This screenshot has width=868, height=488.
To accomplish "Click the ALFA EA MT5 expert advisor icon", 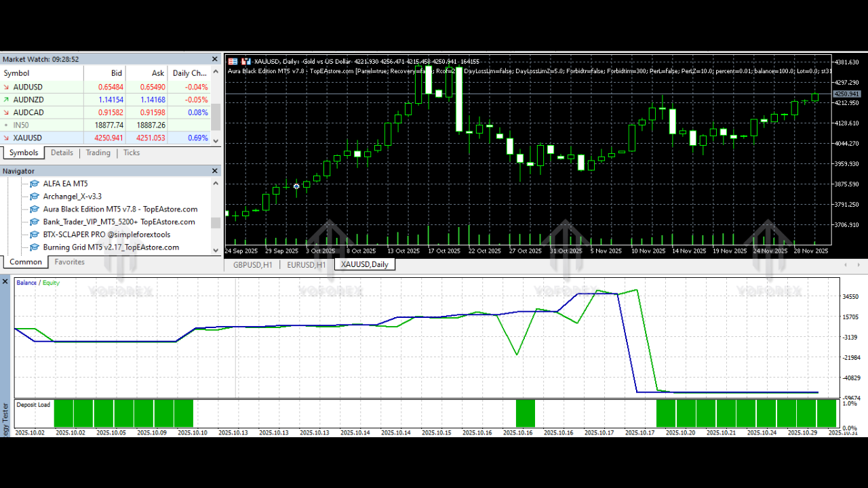I will pos(34,183).
